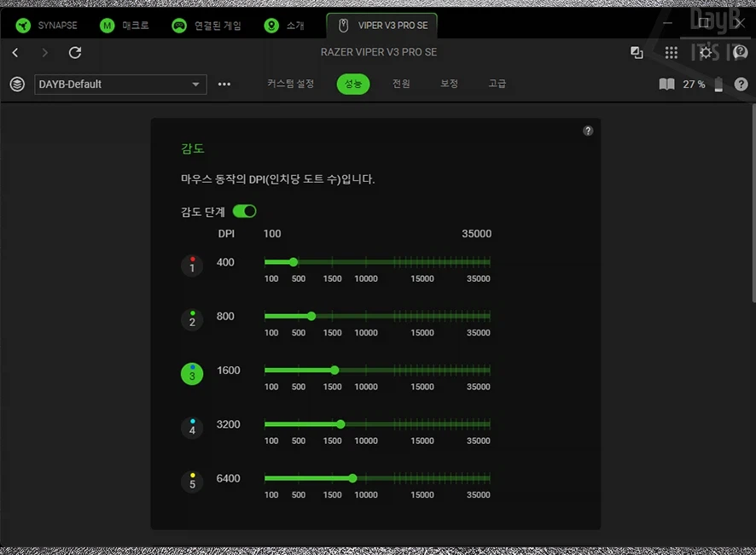
Task: Open Synapse settings with the gear icon
Action: [707, 52]
